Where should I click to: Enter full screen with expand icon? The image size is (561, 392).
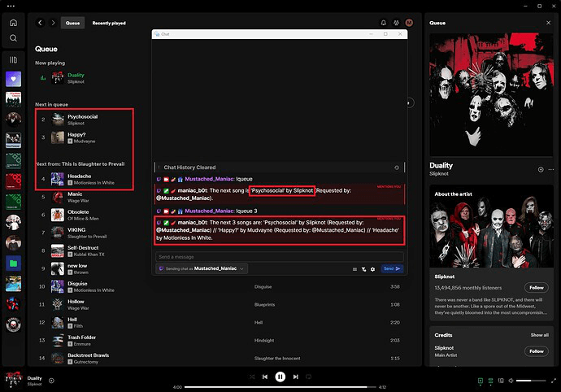pos(554,381)
